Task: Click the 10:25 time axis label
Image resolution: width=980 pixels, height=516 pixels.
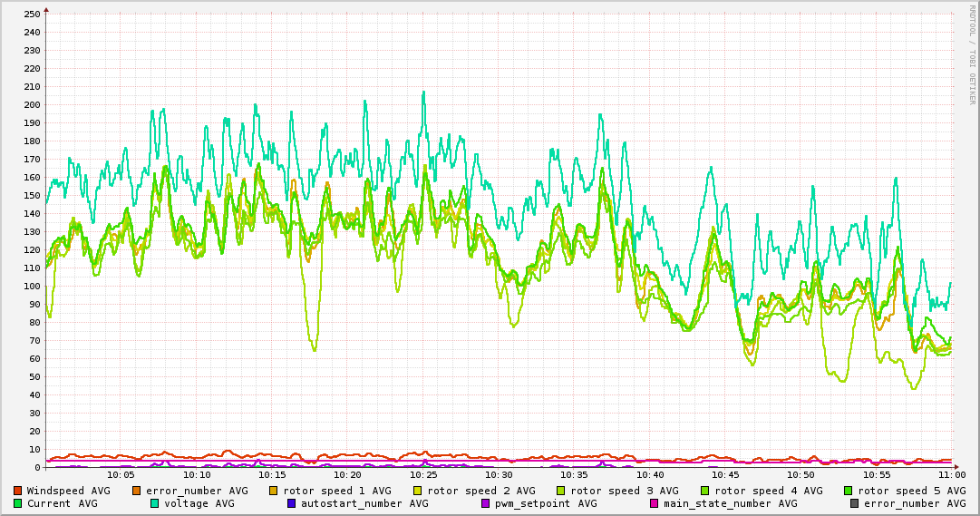Action: pos(423,475)
